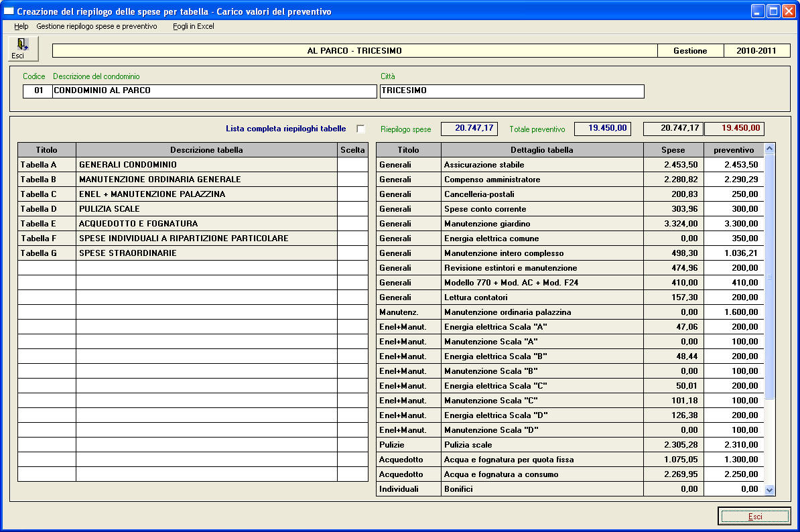Enable Lista completa riepiloghi tabelle checkbox

coord(360,129)
